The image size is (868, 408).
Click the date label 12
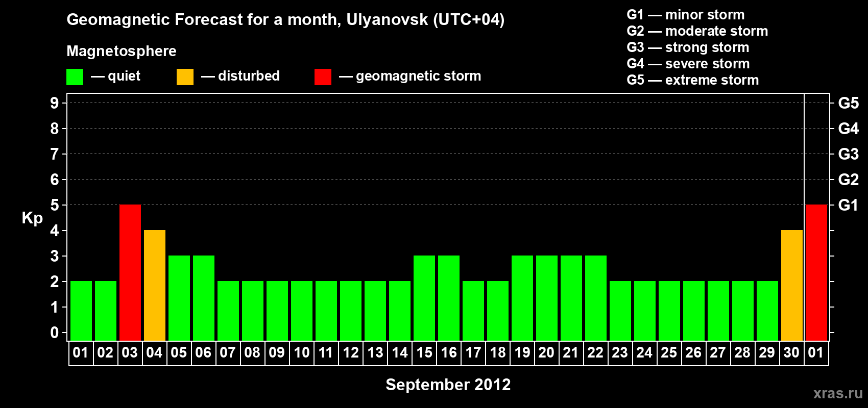coord(351,352)
